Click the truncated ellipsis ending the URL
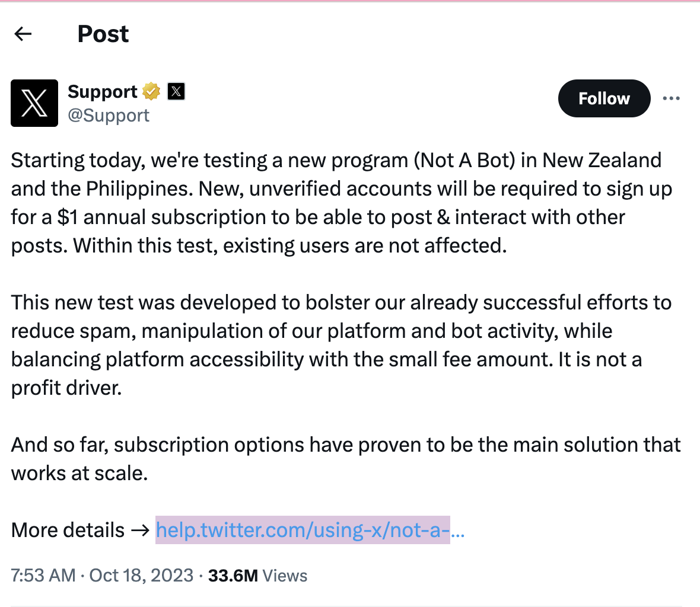 457,533
